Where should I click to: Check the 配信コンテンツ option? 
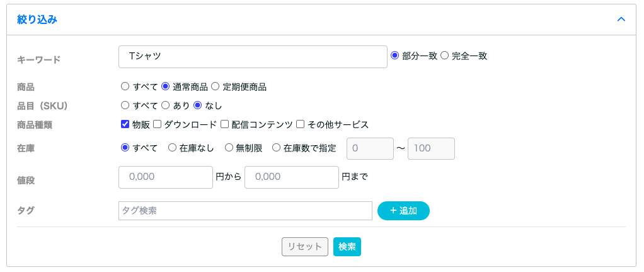pos(224,124)
